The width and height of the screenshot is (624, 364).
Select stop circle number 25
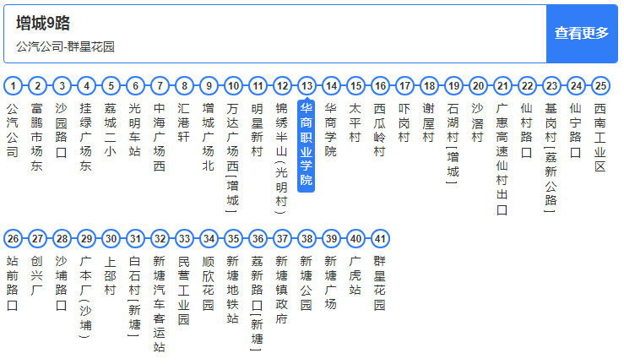(600, 85)
